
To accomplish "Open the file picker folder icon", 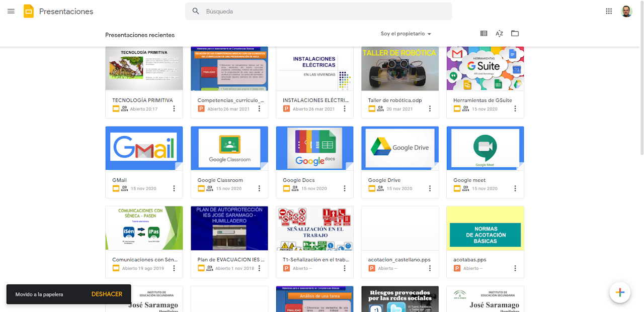I will (515, 34).
